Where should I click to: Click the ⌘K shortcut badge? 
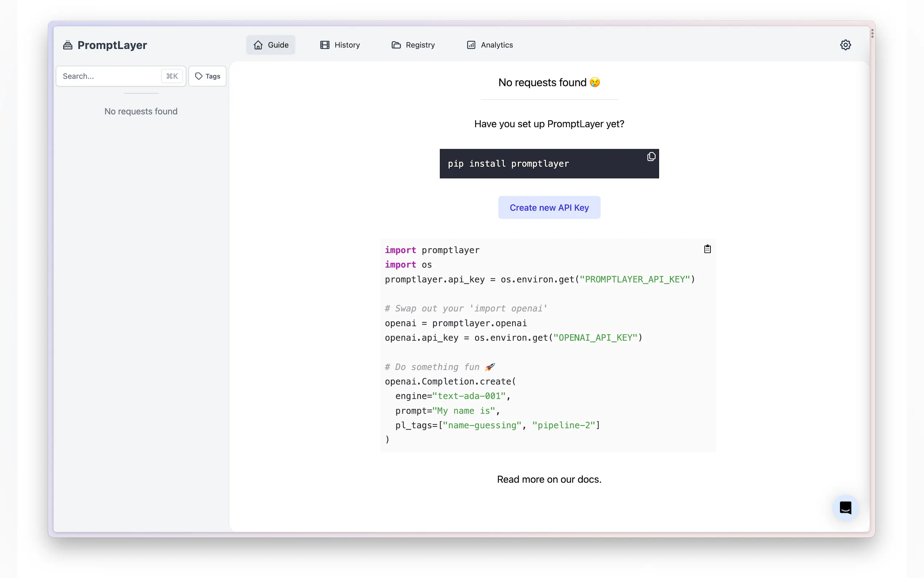tap(172, 76)
